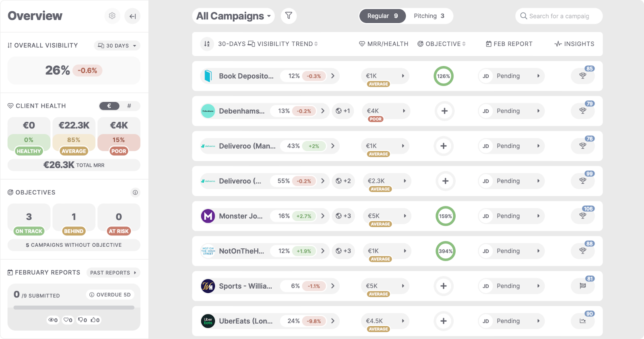Open NotOnTheHighStreet +3 locations globe

coord(343,251)
